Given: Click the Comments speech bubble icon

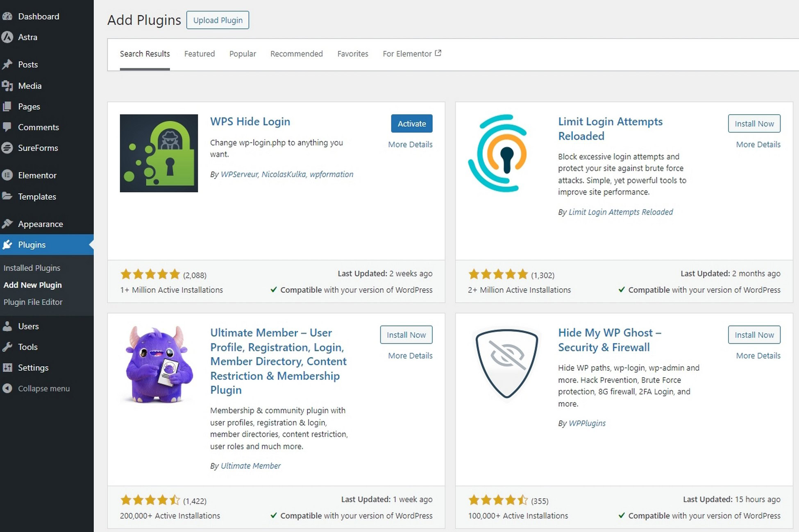Looking at the screenshot, I should (x=7, y=127).
